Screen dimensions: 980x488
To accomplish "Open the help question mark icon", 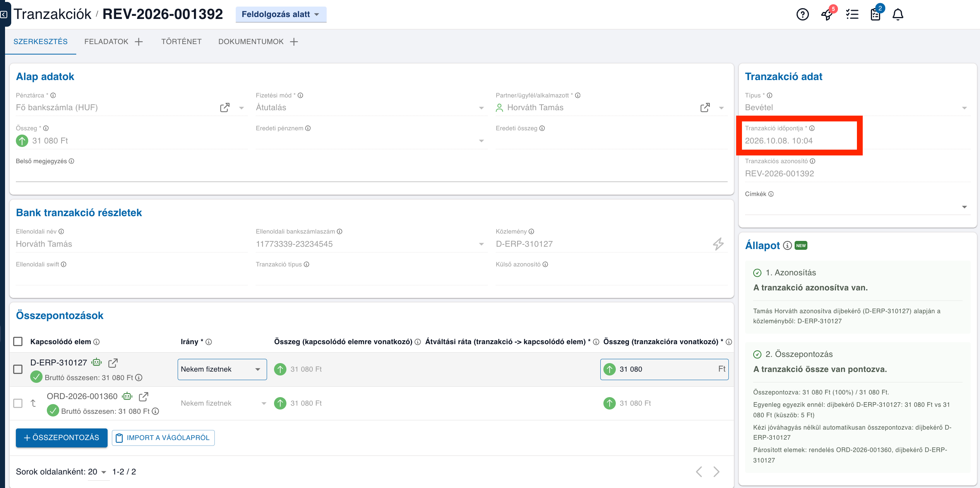I will 802,14.
